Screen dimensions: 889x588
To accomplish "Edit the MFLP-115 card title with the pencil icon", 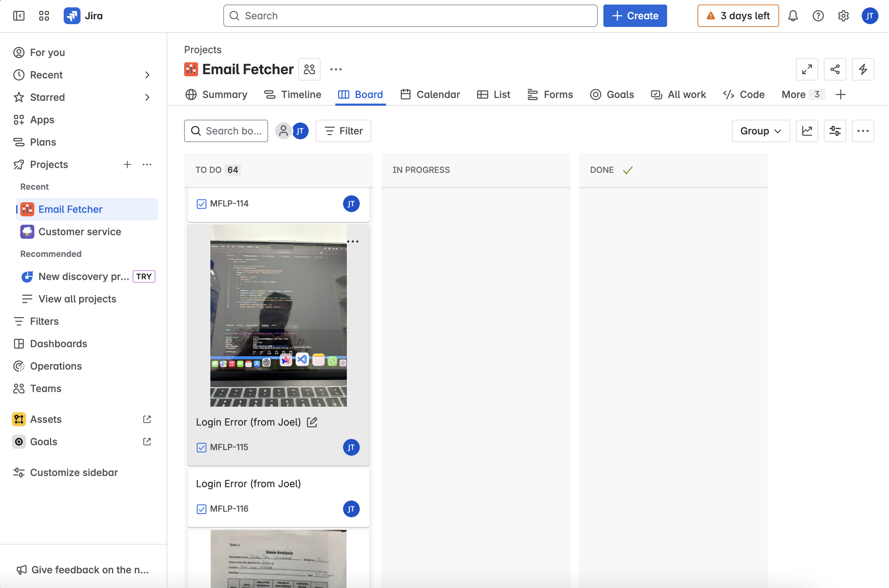I will [x=312, y=422].
